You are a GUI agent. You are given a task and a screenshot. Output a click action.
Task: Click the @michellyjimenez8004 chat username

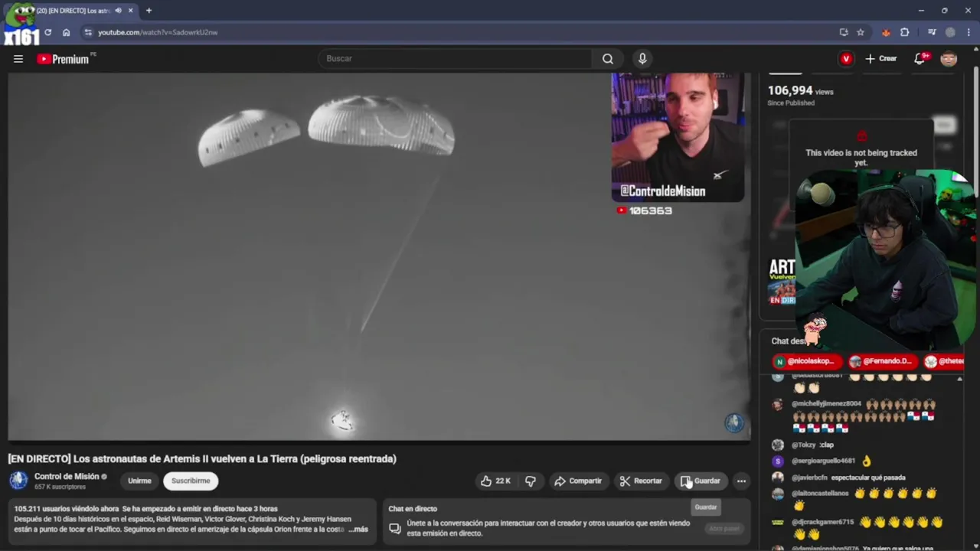(826, 403)
